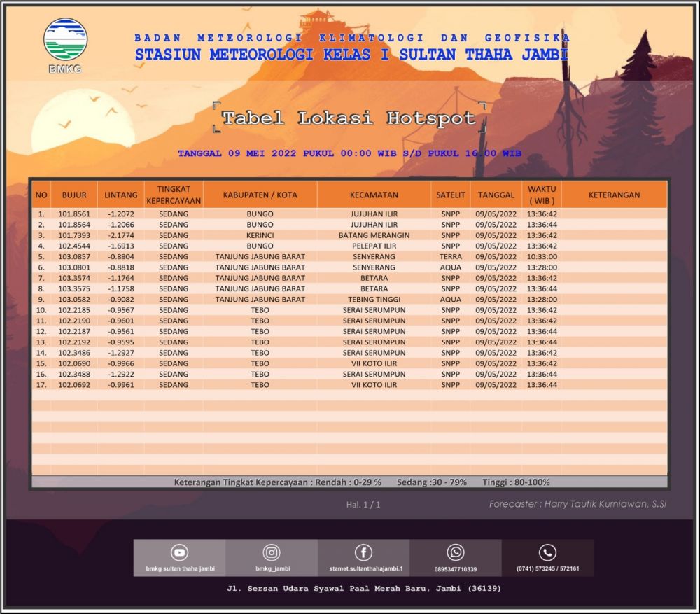Click lintang value -1.2066 in row 2
Screen dimensions: 700x614
(121, 225)
